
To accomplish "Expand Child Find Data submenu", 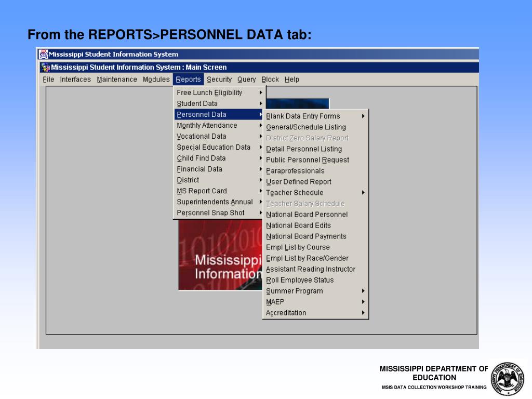I will tap(219, 158).
